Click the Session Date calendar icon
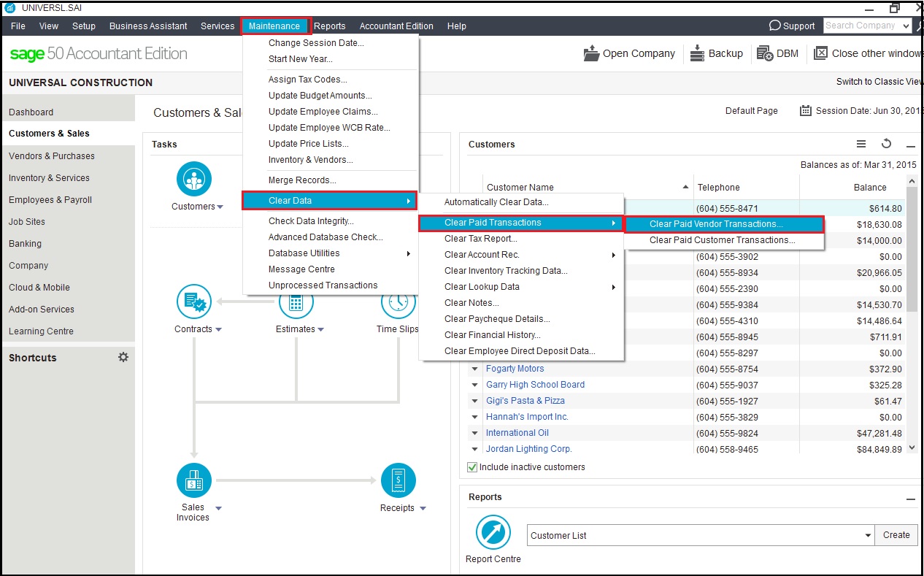The width and height of the screenshot is (924, 576). [806, 111]
